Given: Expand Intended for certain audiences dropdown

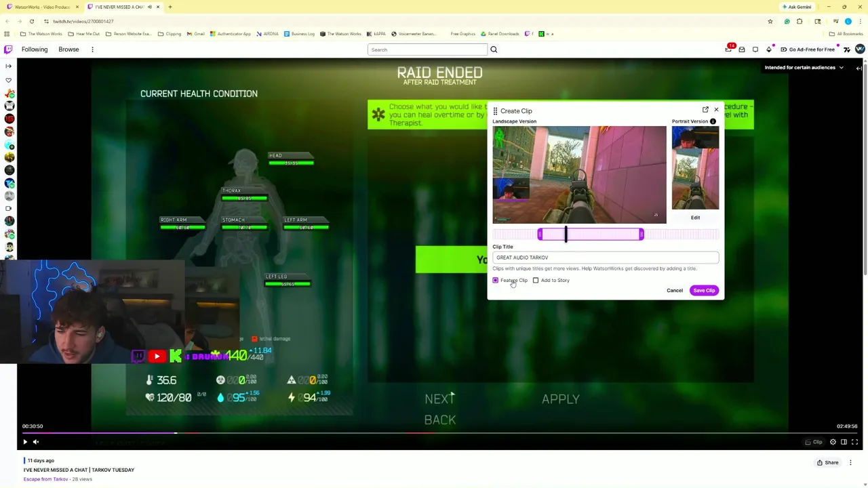Looking at the screenshot, I should click(804, 68).
